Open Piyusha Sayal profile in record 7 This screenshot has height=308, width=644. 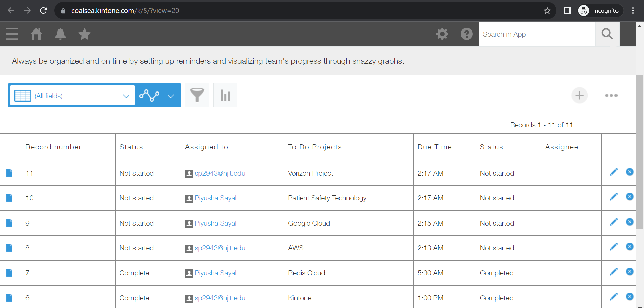215,273
